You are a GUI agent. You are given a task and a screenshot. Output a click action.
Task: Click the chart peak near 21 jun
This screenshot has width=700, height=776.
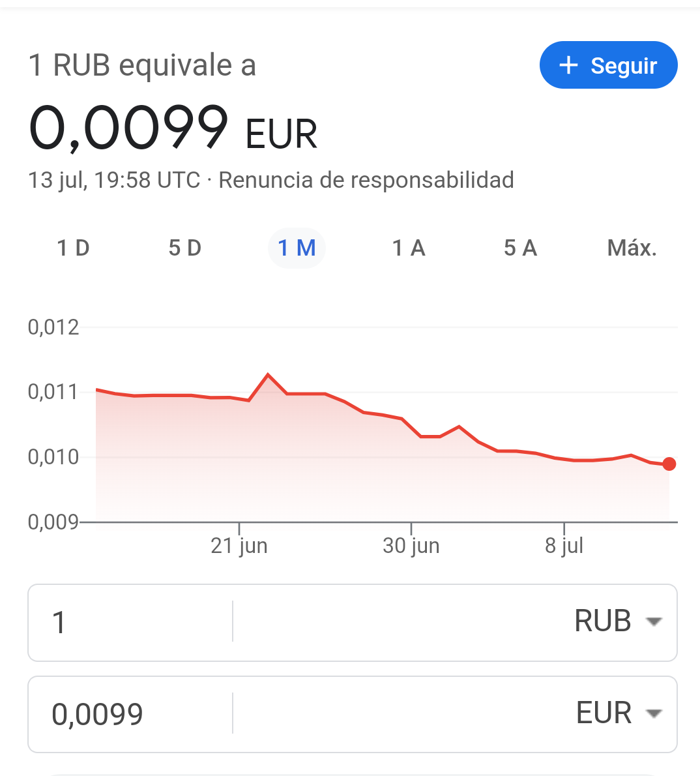[268, 375]
